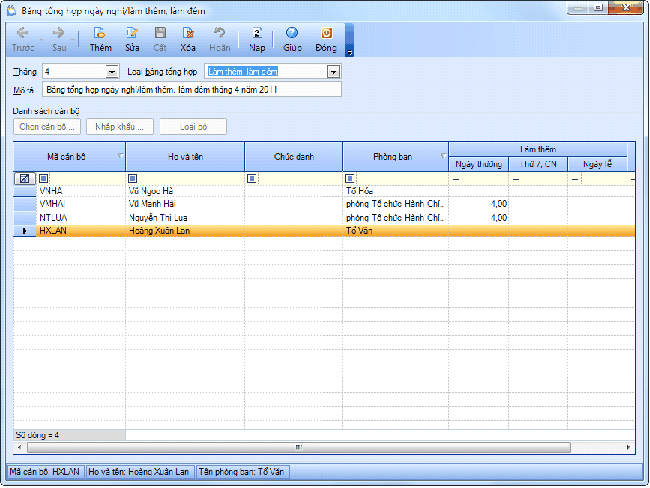Open Loại bảng tổng hợp dropdown
The width and height of the screenshot is (650, 488).
333,72
